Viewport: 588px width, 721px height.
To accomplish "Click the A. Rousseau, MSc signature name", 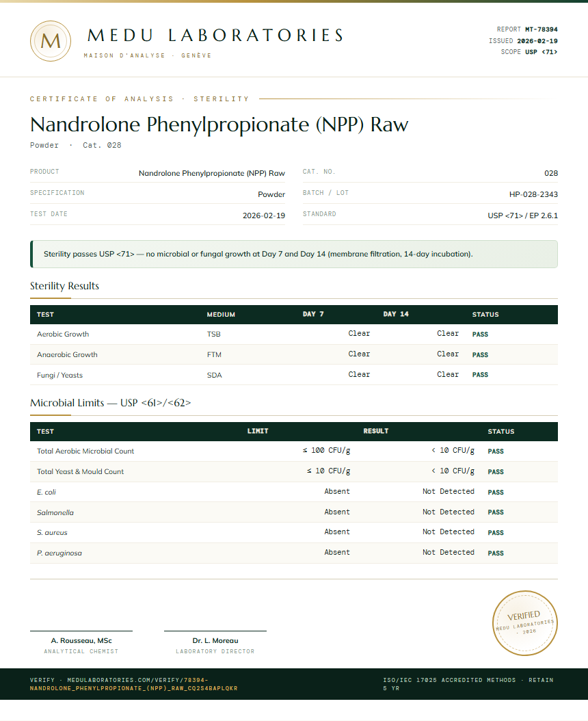I will pos(81,641).
